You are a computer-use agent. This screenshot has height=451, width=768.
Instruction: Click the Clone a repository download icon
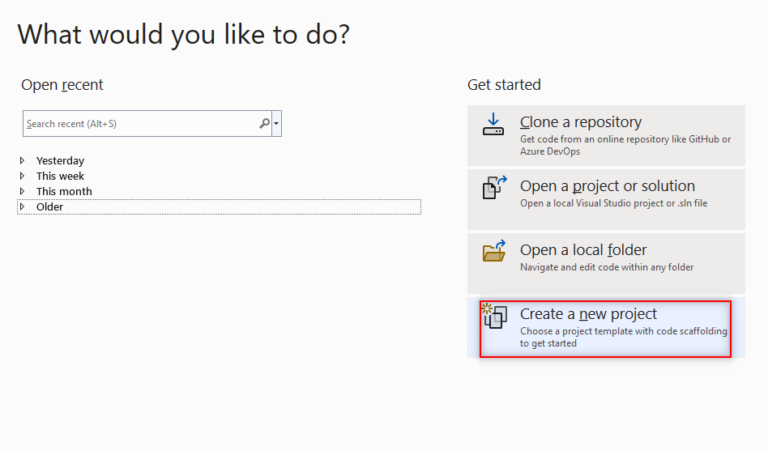[x=493, y=125]
